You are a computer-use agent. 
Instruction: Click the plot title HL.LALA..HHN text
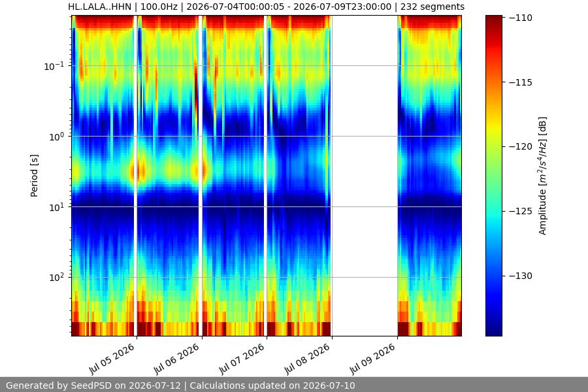pos(267,7)
